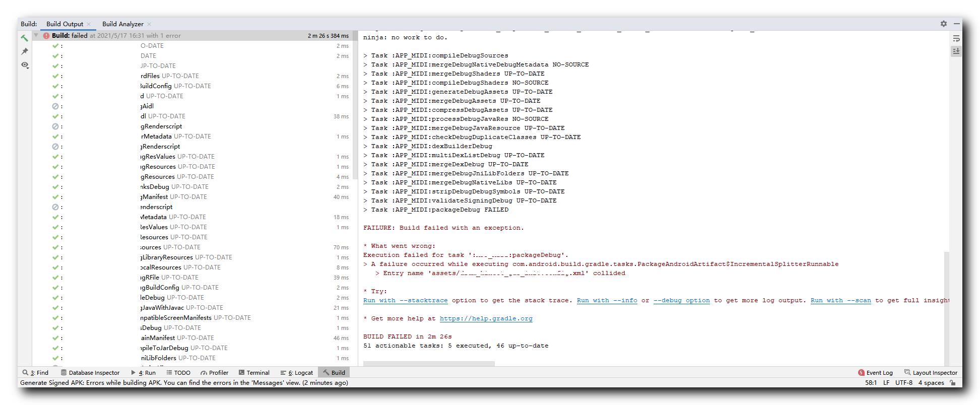Click the build tree vertical scrollbar

click(355, 104)
